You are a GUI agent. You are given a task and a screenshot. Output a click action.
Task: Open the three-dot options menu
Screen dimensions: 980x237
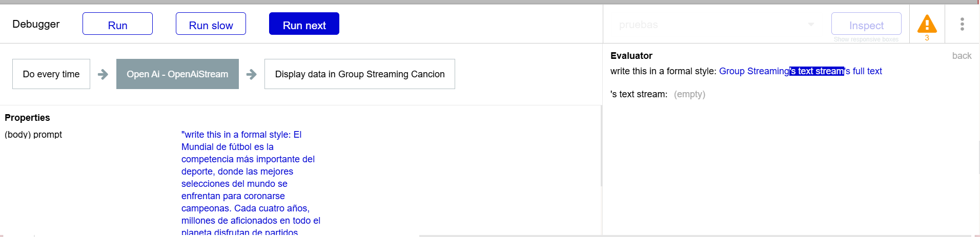click(x=962, y=24)
